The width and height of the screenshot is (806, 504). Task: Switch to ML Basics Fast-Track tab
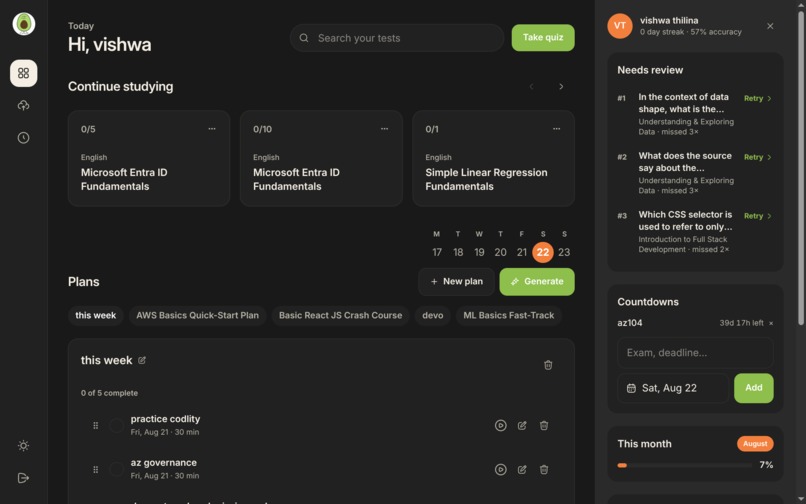click(509, 315)
